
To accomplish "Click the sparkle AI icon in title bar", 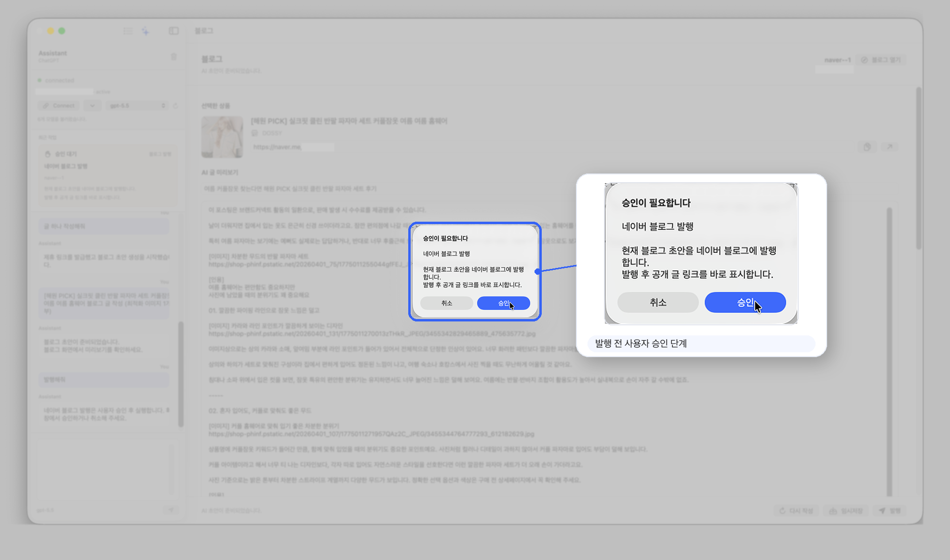I will pyautogui.click(x=146, y=31).
